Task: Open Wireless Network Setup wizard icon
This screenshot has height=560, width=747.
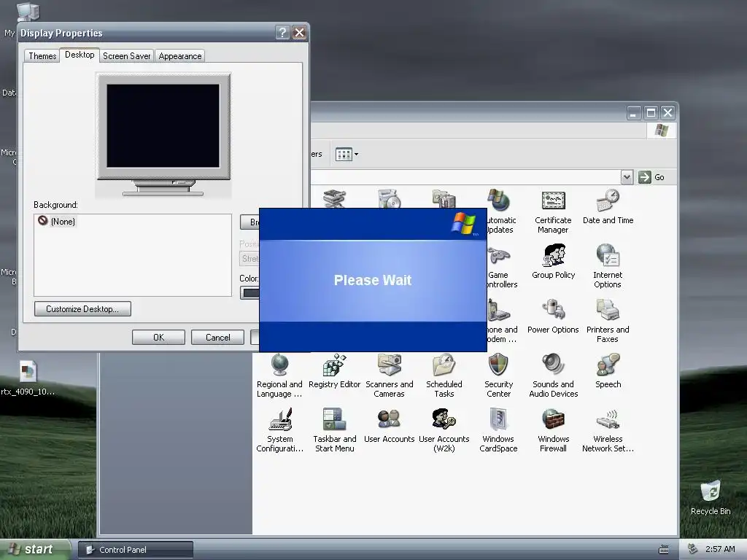Action: pyautogui.click(x=608, y=431)
